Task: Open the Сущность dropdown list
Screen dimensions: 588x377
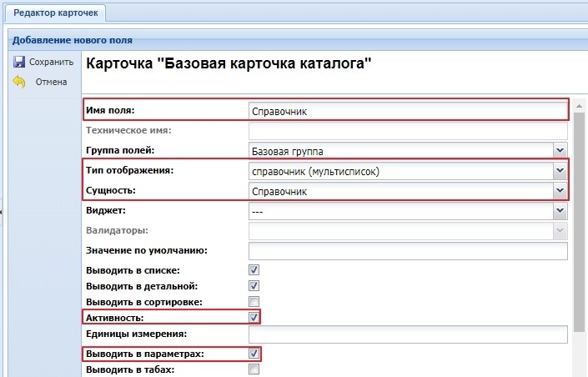Action: tap(560, 191)
